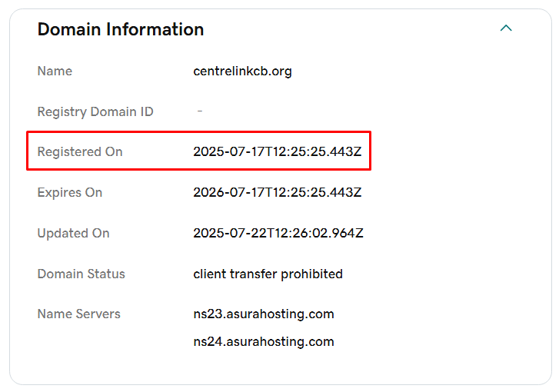Select the Expires On timestamp value
Viewport: 559px width, 392px height.
click(277, 193)
